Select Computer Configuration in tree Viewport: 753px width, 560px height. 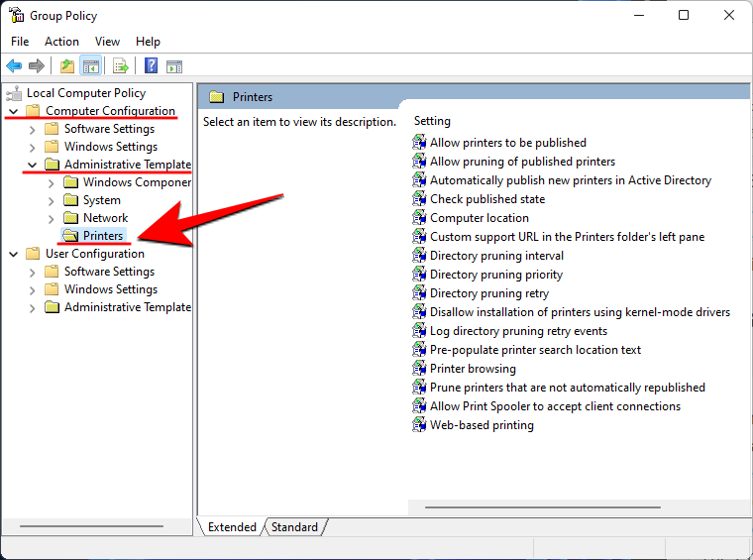coord(110,110)
